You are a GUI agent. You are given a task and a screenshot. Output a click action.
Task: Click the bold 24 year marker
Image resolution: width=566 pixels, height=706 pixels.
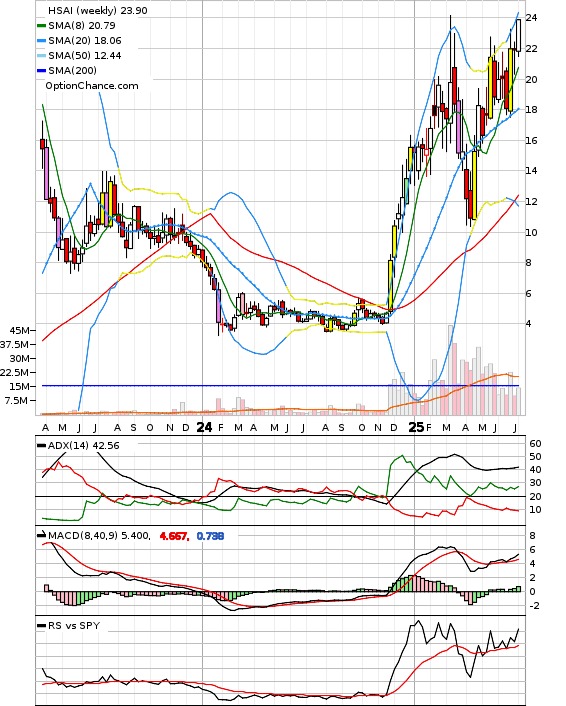(x=204, y=427)
